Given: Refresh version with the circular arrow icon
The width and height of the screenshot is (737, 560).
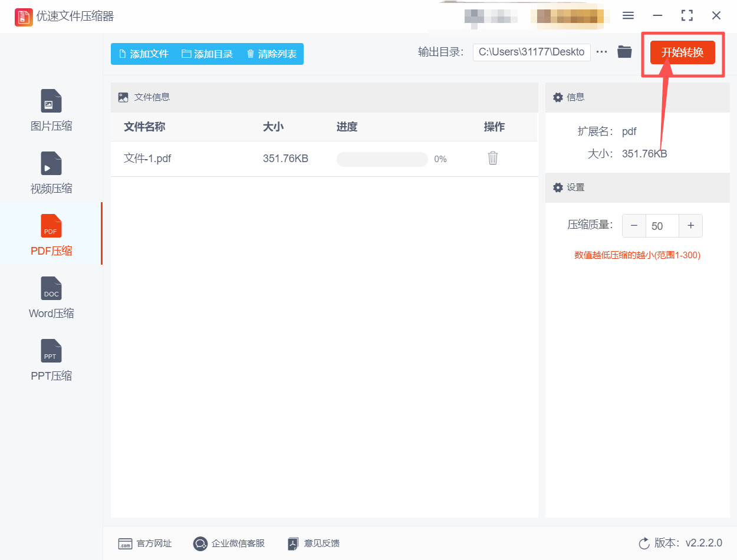Looking at the screenshot, I should [x=644, y=544].
